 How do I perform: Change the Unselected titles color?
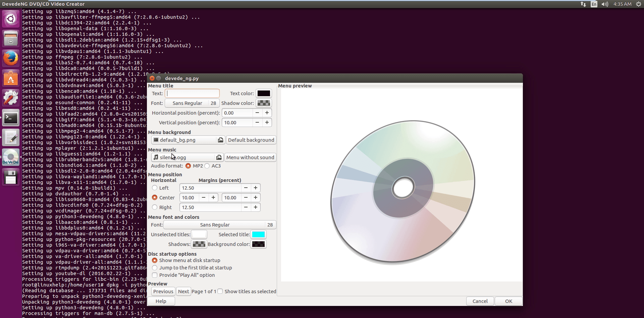(199, 235)
